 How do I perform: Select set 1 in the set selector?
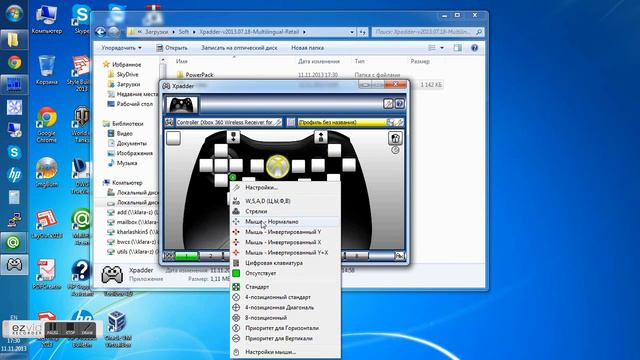point(187,256)
